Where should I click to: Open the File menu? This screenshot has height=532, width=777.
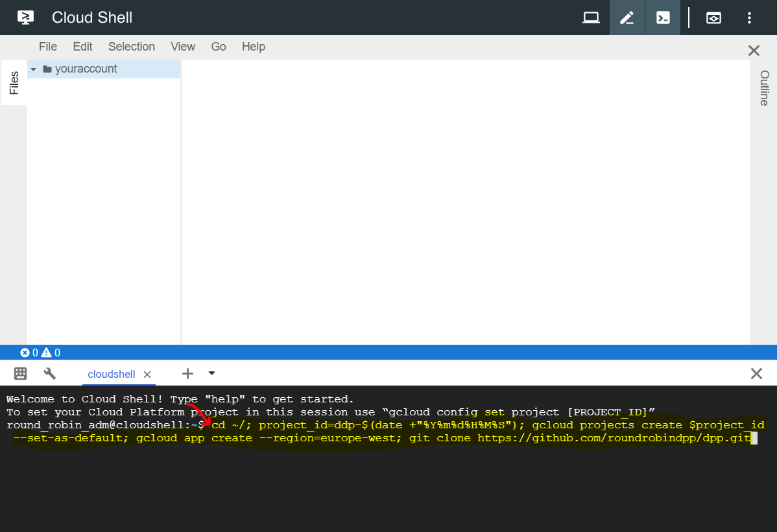[x=48, y=47]
